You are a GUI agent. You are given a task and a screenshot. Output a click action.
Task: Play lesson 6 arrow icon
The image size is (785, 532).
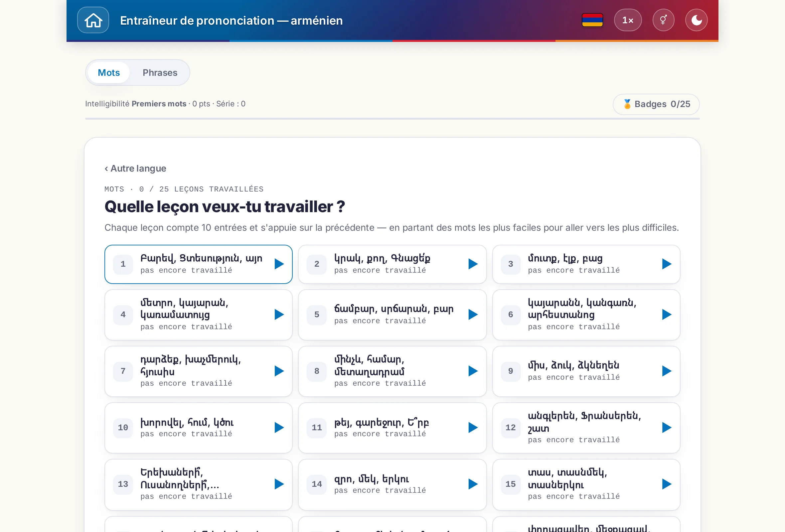pyautogui.click(x=667, y=315)
